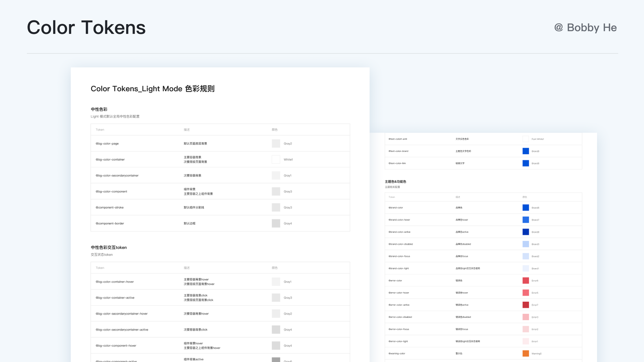
Task: Select the Color Tokens page title
Action: (86, 27)
